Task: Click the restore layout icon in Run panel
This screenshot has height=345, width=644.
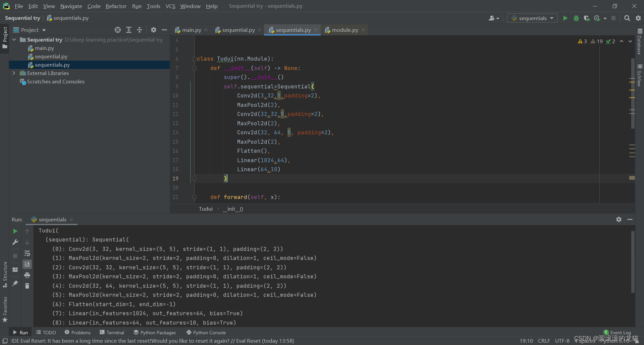Action: (15, 270)
